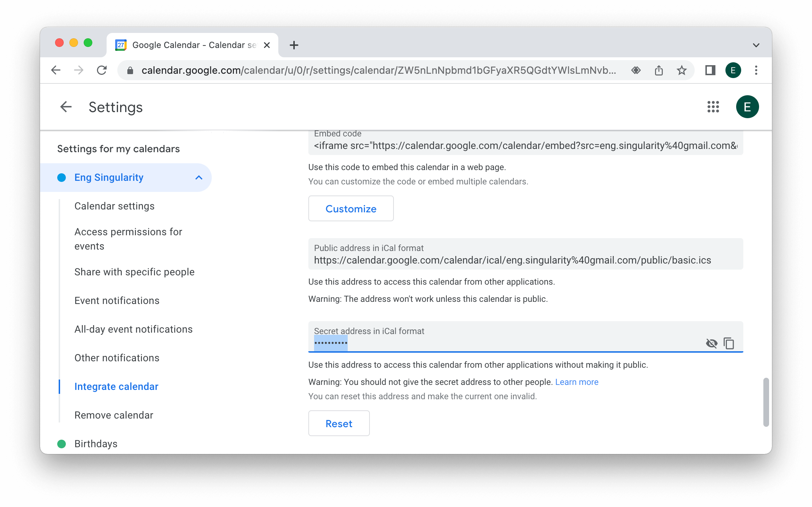Go to Access permissions for events

click(x=128, y=239)
